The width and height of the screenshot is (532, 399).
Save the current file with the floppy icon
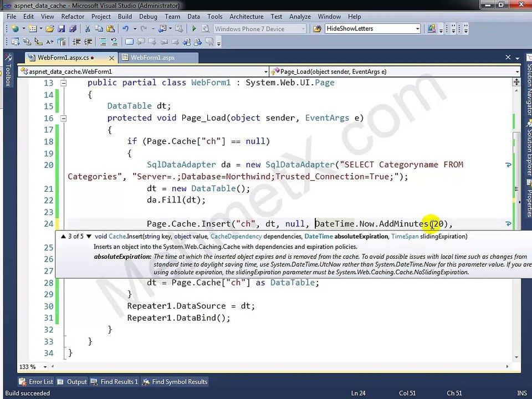(x=61, y=29)
